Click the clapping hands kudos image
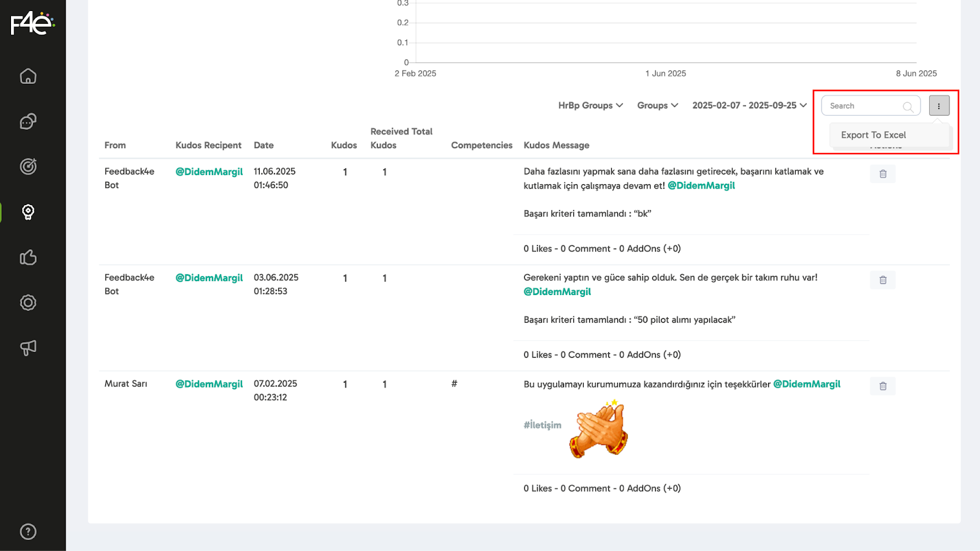Viewport: 980px width, 551px height. click(599, 429)
